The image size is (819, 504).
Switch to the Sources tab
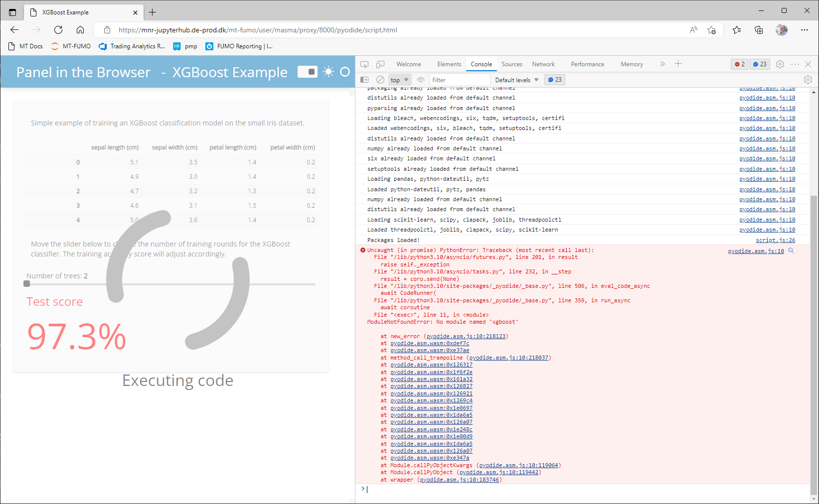[511, 64]
